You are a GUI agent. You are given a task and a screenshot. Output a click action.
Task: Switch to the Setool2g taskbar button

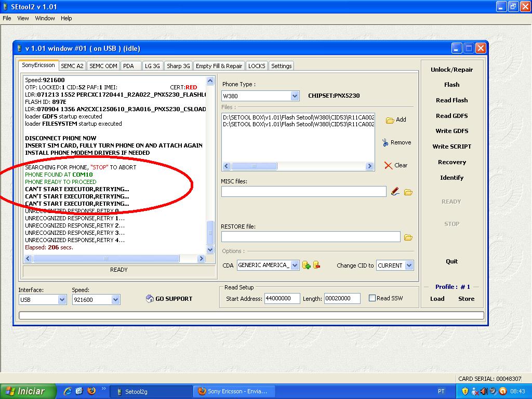pyautogui.click(x=151, y=392)
